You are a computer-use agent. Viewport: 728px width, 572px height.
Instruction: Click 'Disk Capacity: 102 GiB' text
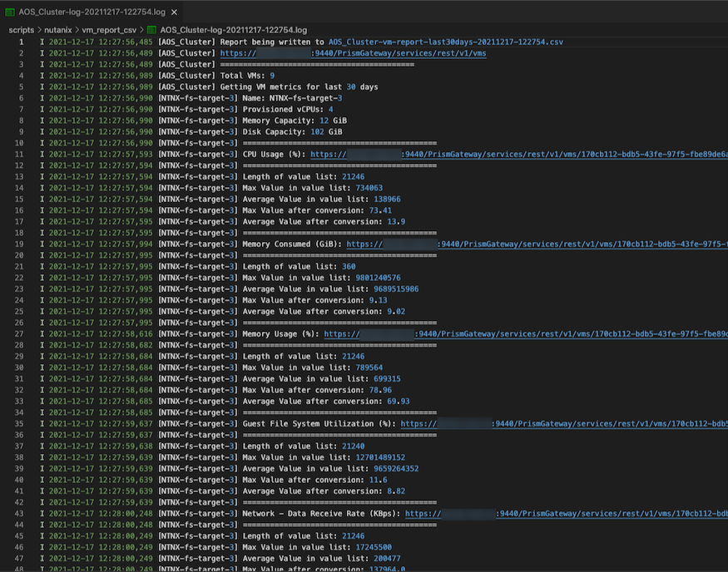coord(292,131)
